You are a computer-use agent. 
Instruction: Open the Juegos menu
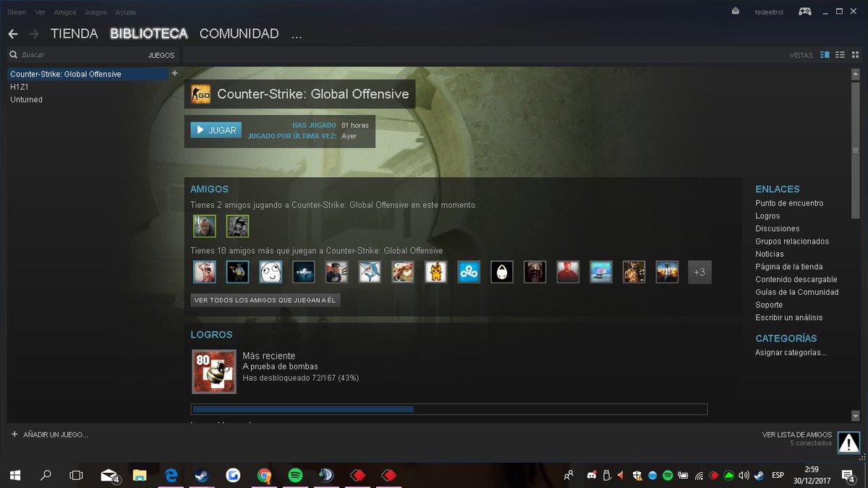pos(96,12)
